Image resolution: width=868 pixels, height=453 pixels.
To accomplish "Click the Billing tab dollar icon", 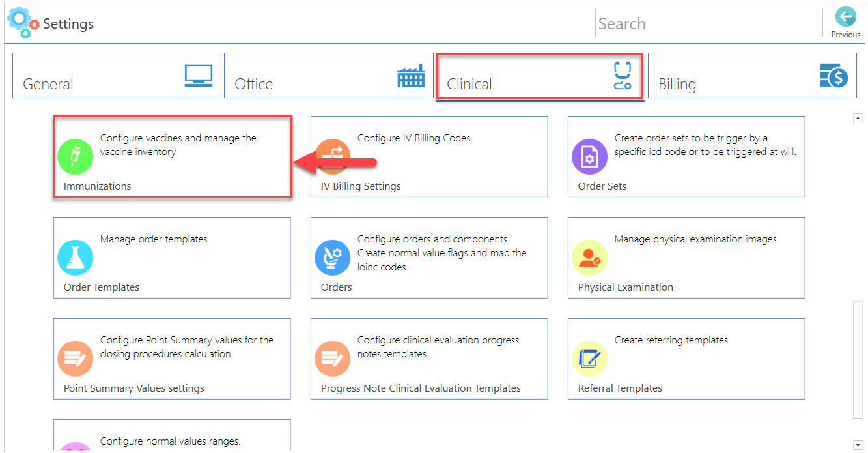I will [x=833, y=76].
